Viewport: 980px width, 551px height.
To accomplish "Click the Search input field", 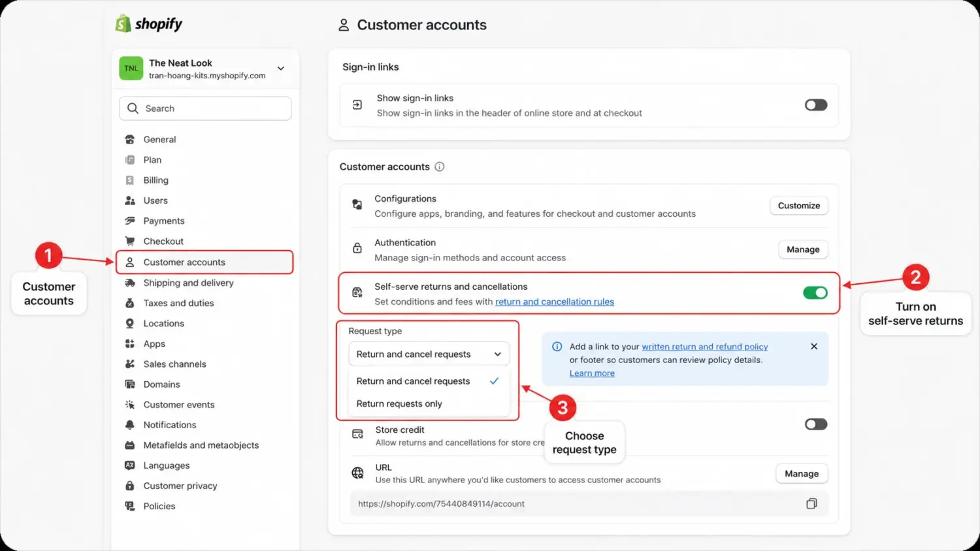I will 205,108.
